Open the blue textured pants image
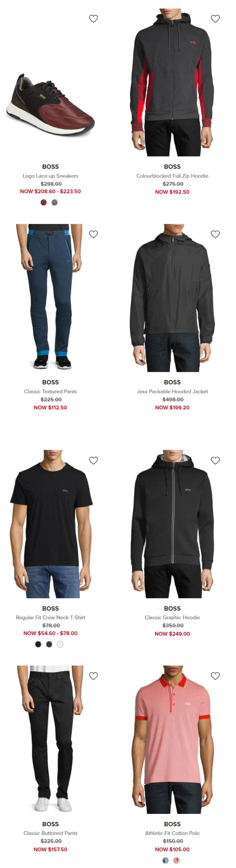Screen dimensions: 236x868 (51, 298)
